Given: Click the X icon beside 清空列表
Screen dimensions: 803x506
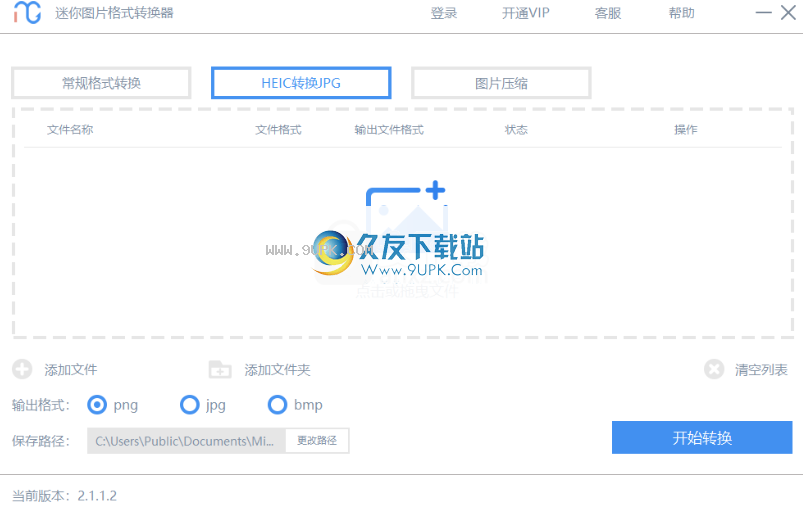Looking at the screenshot, I should [x=714, y=369].
